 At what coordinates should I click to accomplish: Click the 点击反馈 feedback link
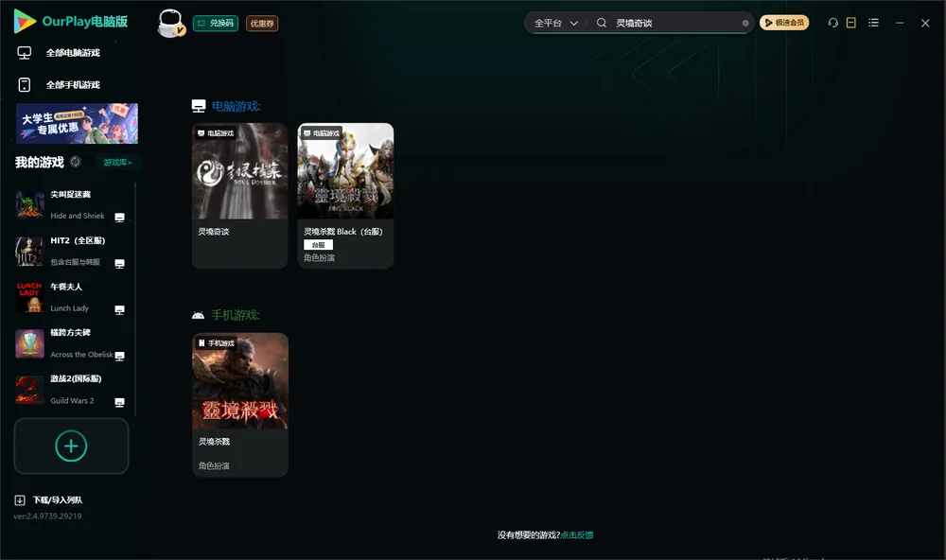(x=577, y=534)
